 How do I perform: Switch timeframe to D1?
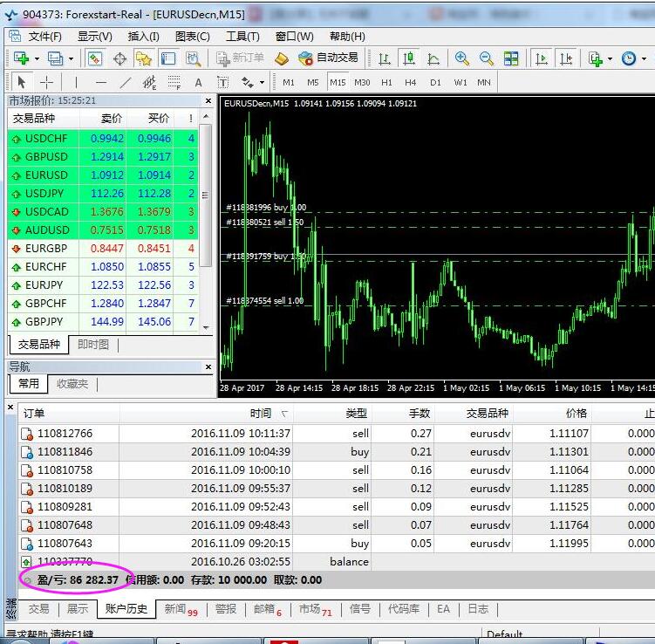click(x=435, y=82)
